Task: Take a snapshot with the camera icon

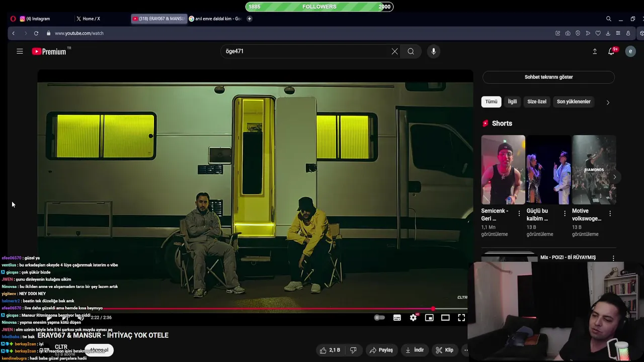Action: 568,33
